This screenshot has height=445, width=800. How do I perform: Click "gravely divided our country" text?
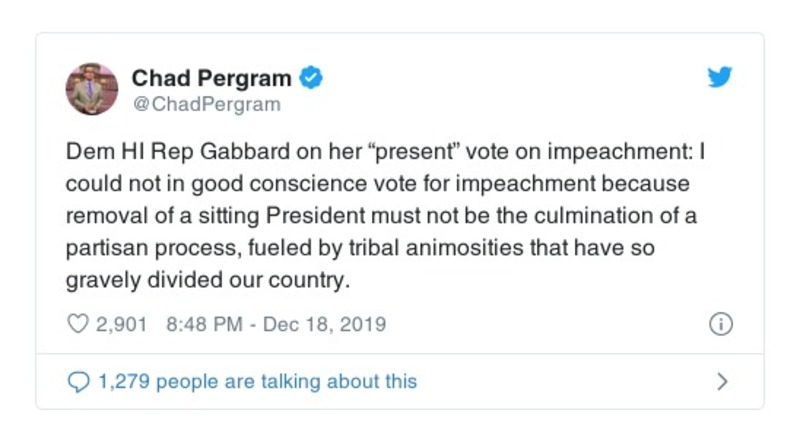coord(208,279)
